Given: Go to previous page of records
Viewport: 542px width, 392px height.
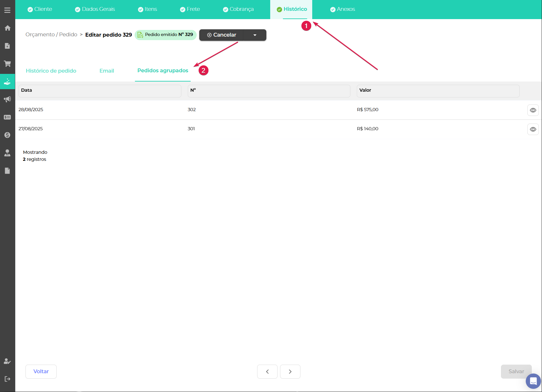Looking at the screenshot, I should point(267,372).
